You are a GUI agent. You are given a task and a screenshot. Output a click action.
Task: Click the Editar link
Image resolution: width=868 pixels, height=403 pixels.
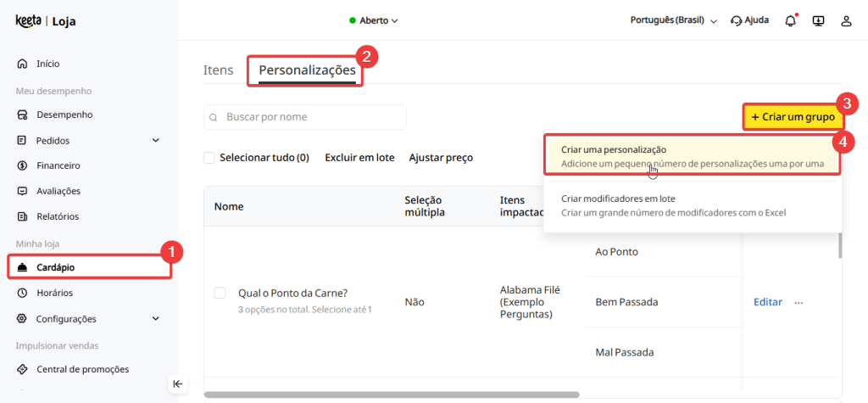pyautogui.click(x=767, y=302)
